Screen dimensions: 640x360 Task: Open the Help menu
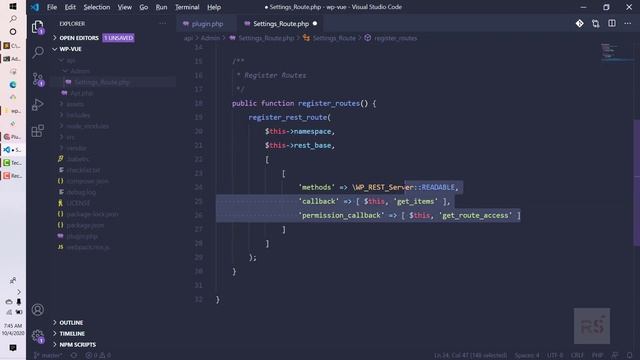tap(214, 7)
